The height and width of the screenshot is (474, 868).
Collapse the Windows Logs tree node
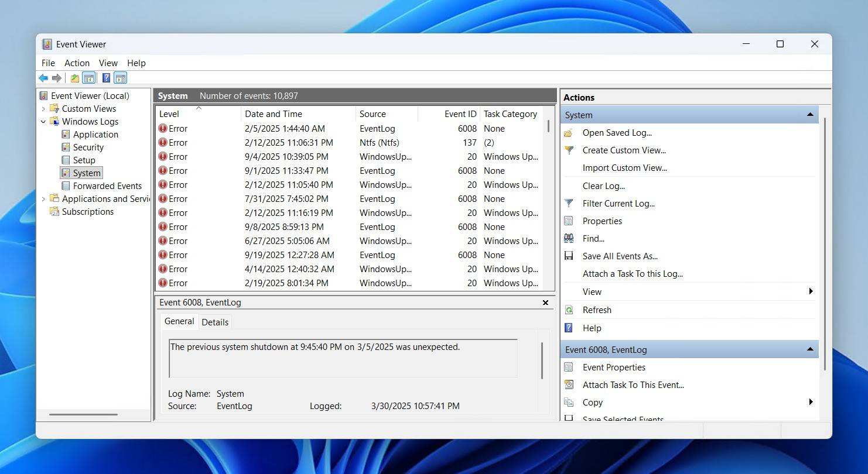coord(43,122)
